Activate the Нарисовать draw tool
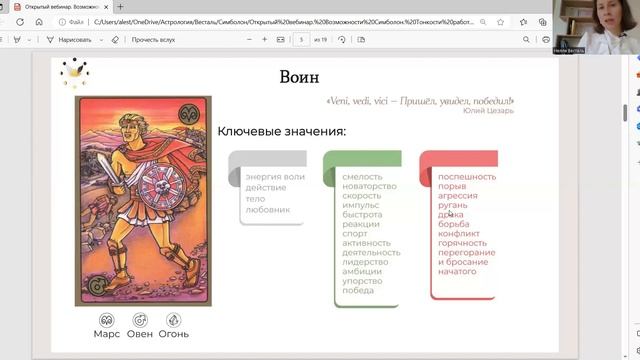 tap(69, 40)
